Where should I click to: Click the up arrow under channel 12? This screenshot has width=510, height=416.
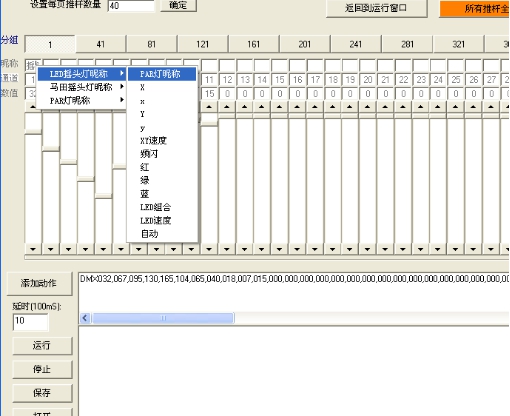pyautogui.click(x=227, y=107)
